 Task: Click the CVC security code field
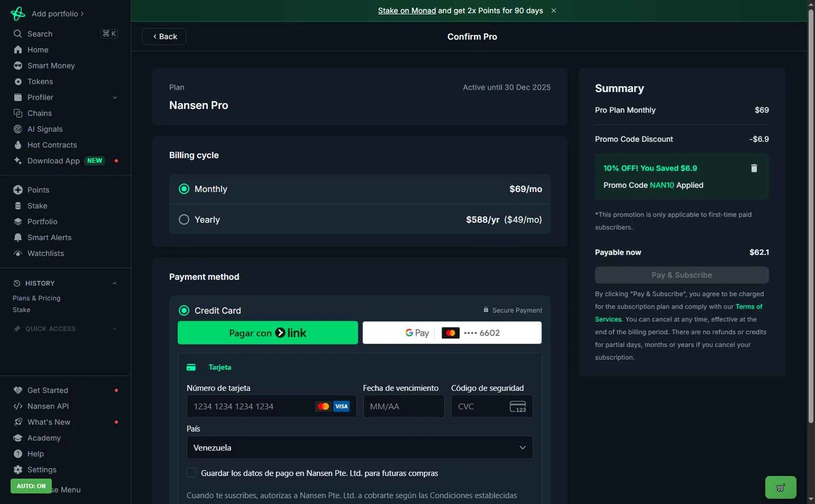pos(492,406)
